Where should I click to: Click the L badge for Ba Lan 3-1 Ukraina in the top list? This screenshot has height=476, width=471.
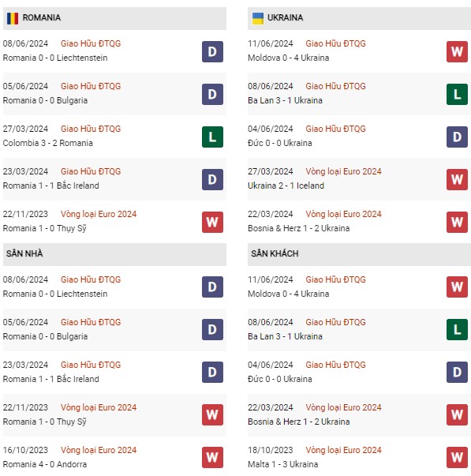point(457,94)
